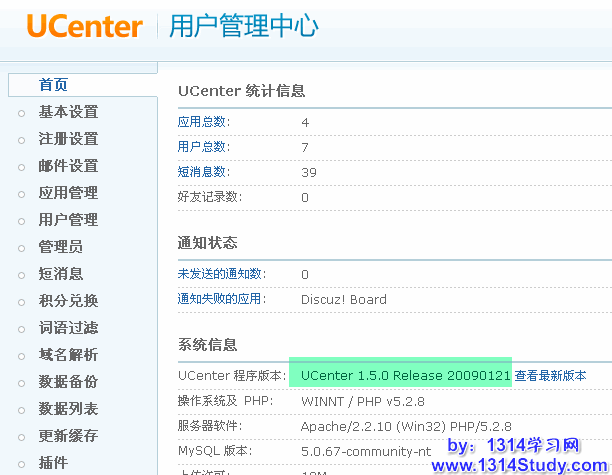Open 积分兑换 page

(x=68, y=301)
